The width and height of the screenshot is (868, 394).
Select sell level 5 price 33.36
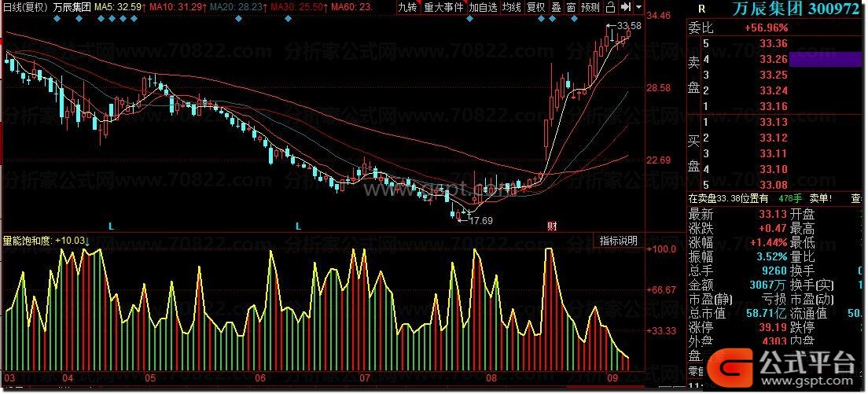click(774, 44)
